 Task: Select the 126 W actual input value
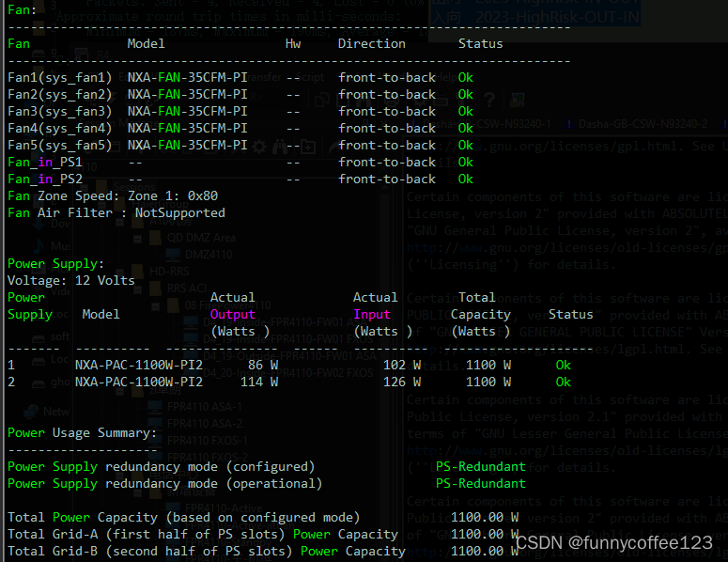click(x=402, y=382)
